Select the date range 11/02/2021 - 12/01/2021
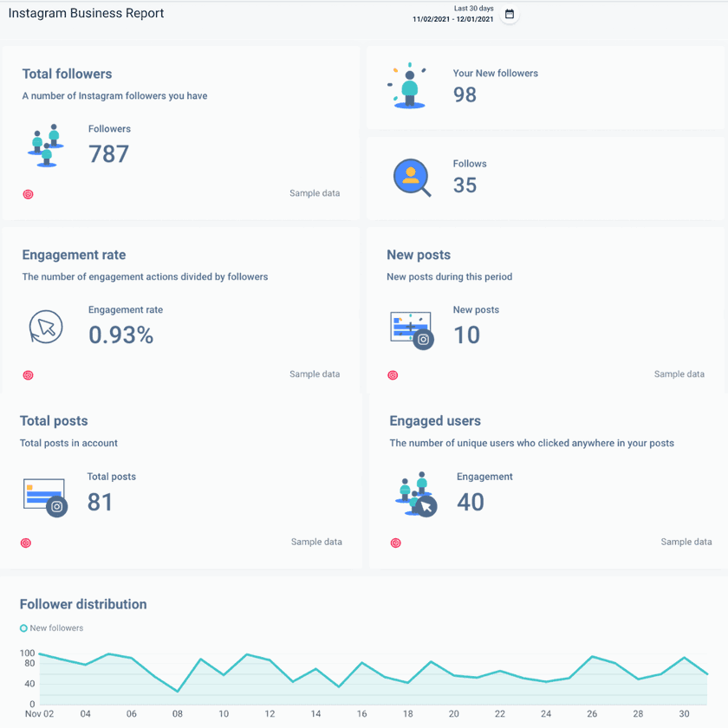Screen dimensions: 728x728 [x=452, y=19]
